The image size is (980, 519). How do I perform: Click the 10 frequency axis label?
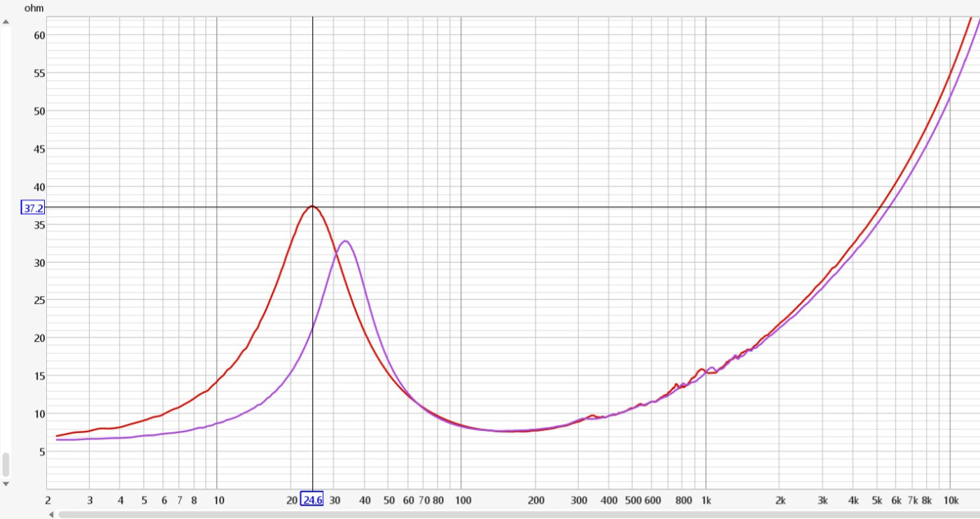[218, 500]
